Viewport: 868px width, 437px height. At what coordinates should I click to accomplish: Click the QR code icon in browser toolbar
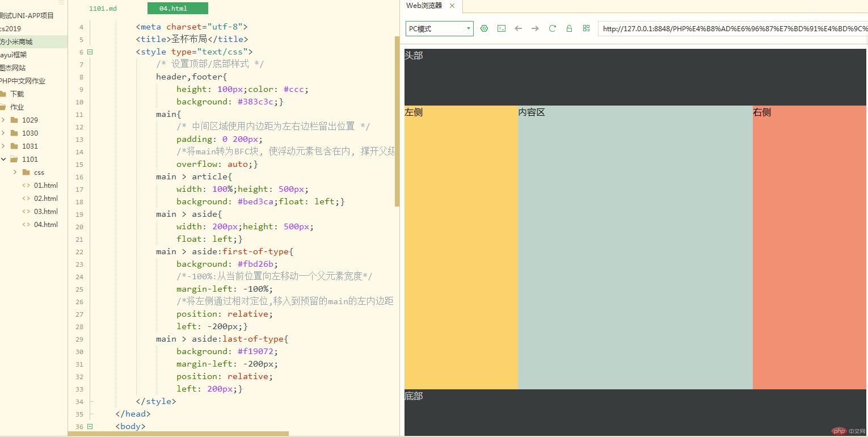[x=586, y=28]
